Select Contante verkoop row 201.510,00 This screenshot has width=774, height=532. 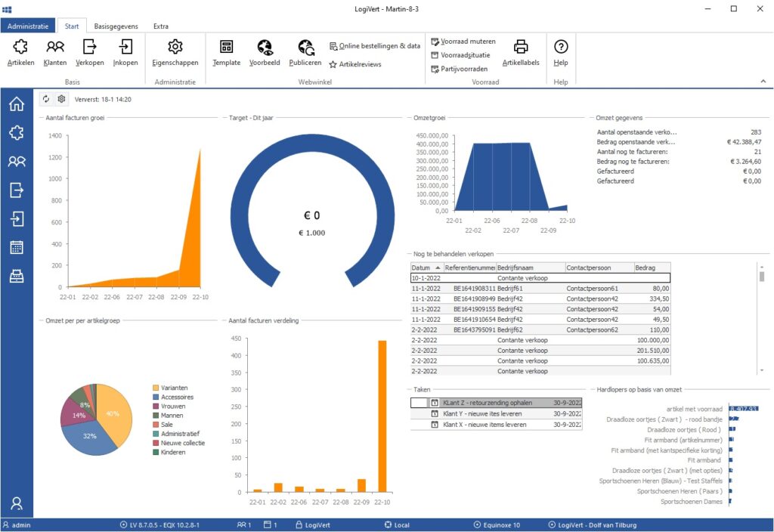(x=540, y=351)
